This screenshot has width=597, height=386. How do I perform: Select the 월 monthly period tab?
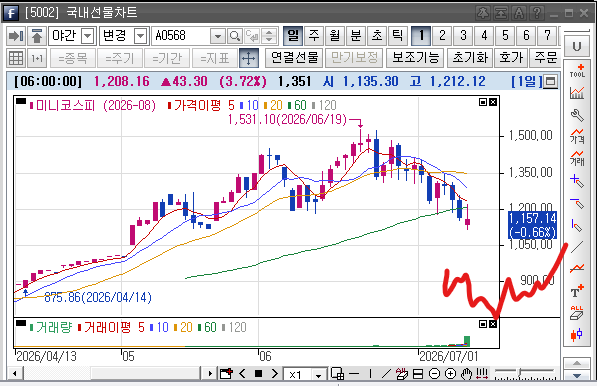(335, 36)
